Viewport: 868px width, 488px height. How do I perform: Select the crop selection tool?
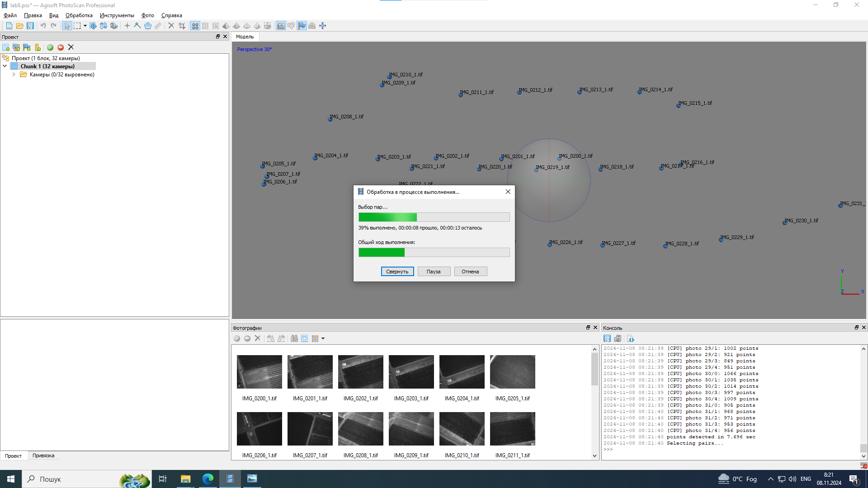pos(182,26)
